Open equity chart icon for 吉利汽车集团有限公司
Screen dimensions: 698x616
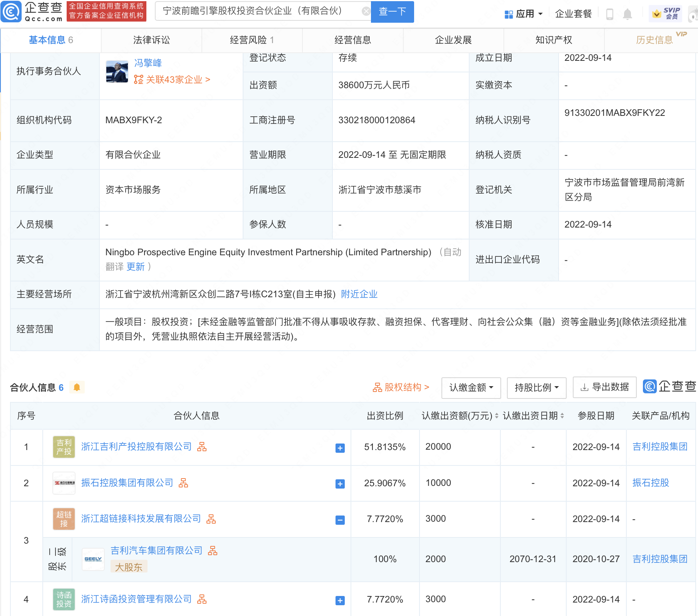pyautogui.click(x=213, y=551)
